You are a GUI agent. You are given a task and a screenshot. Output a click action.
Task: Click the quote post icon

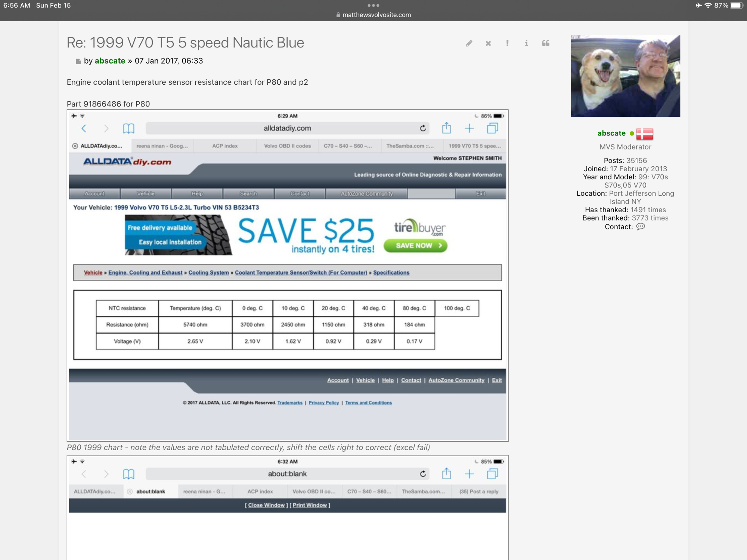click(546, 43)
